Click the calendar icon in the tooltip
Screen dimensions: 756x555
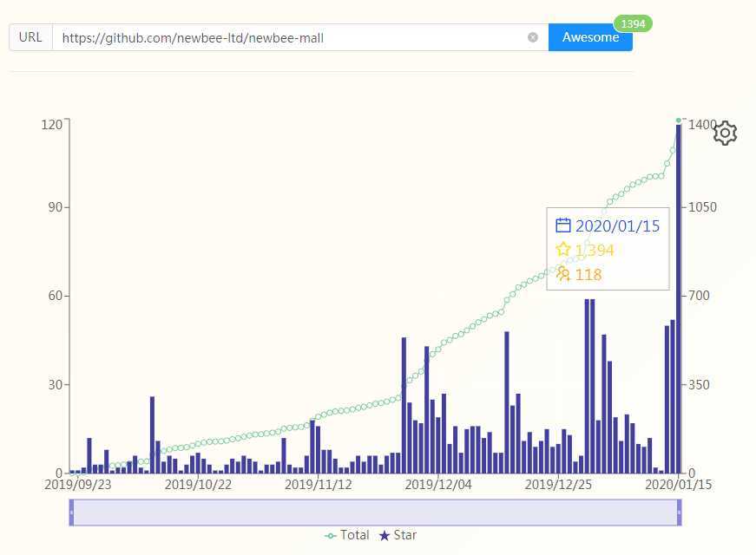point(562,225)
